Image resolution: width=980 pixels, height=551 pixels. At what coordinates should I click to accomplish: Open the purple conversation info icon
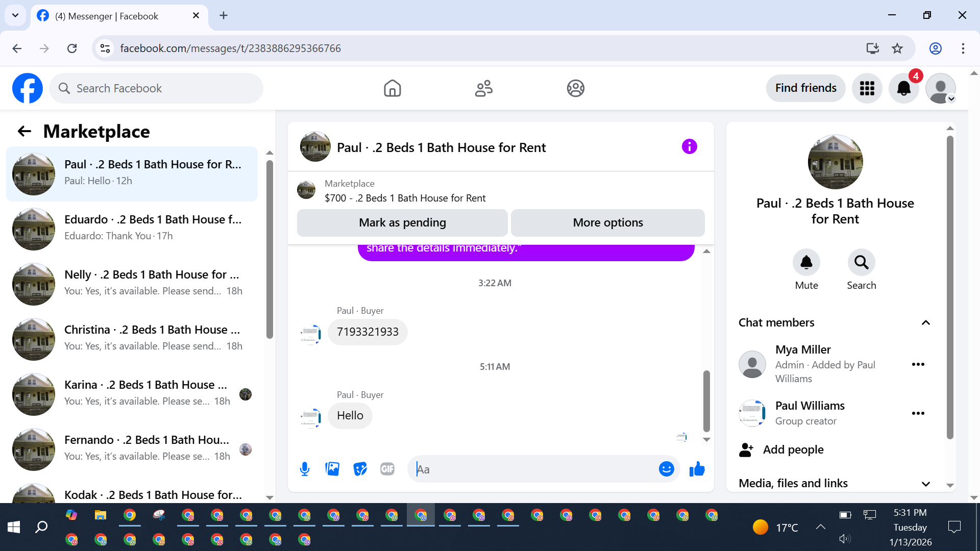tap(689, 147)
